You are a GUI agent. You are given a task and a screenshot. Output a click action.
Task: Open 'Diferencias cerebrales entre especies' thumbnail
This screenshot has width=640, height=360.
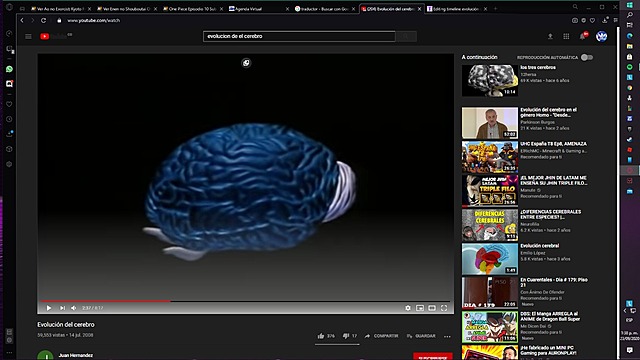click(x=490, y=225)
